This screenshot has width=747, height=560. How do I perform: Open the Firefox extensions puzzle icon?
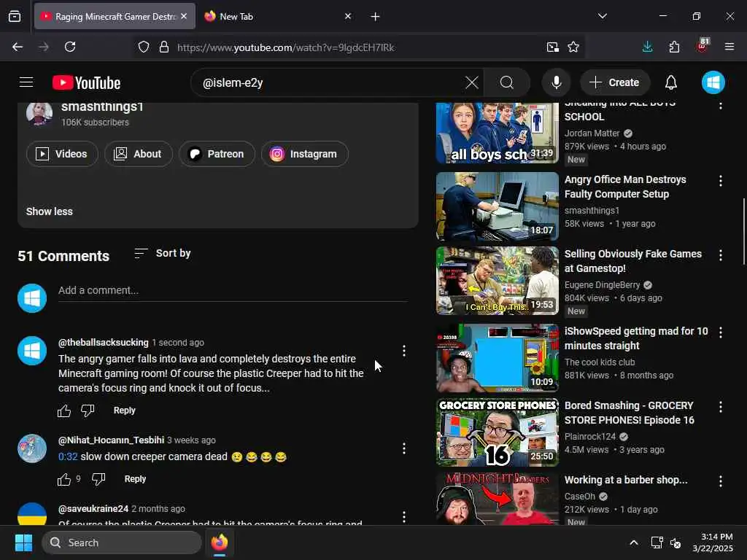coord(674,47)
